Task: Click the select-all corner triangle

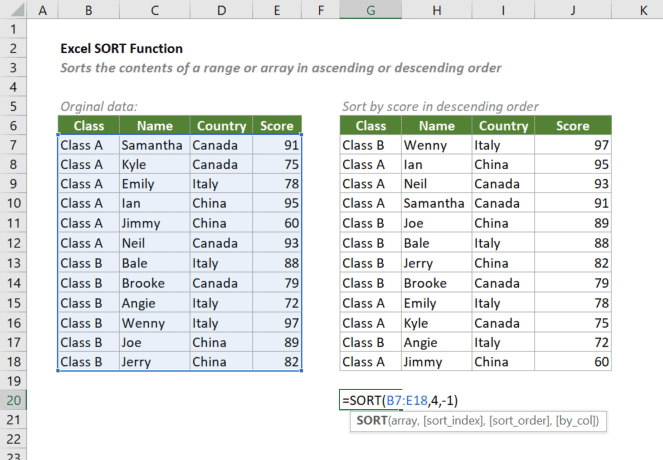Action: click(13, 10)
